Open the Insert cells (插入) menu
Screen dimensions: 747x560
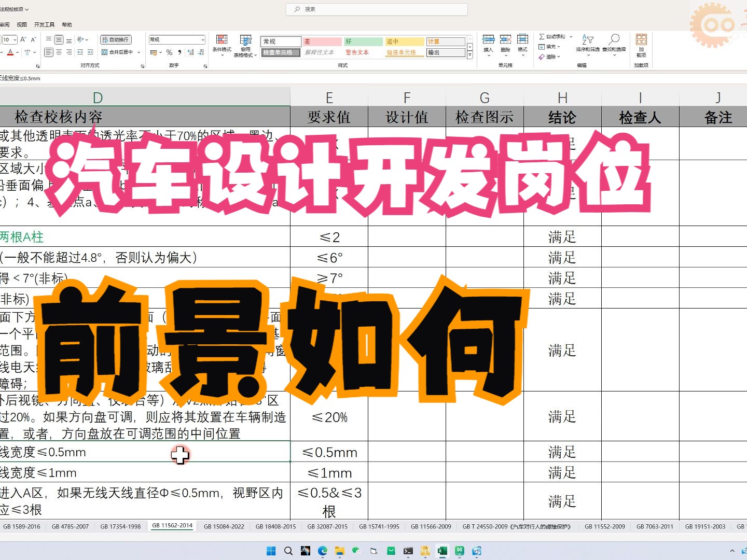(x=488, y=45)
